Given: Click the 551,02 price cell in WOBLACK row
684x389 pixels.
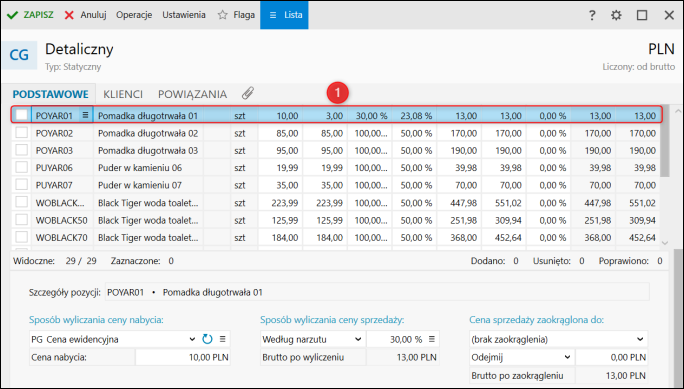Looking at the screenshot, I should (504, 203).
